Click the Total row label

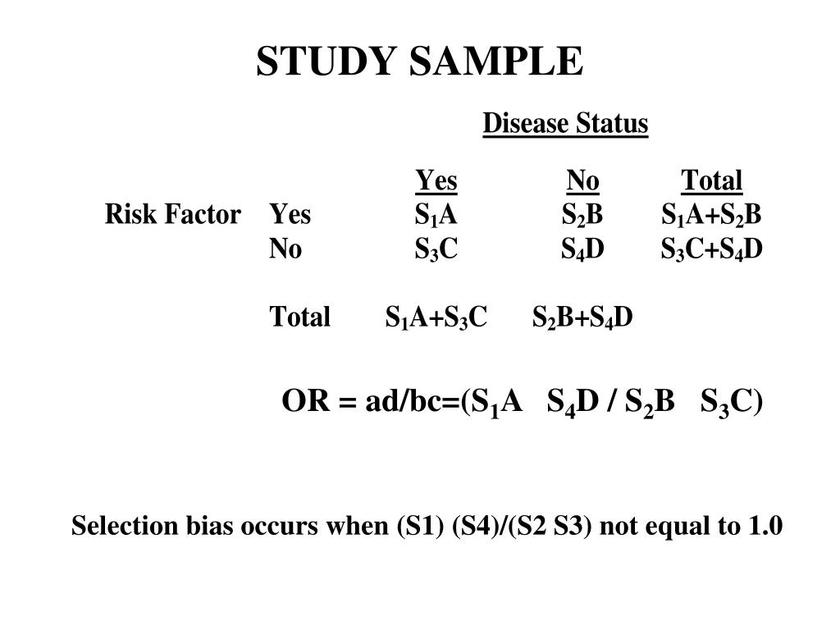299,317
